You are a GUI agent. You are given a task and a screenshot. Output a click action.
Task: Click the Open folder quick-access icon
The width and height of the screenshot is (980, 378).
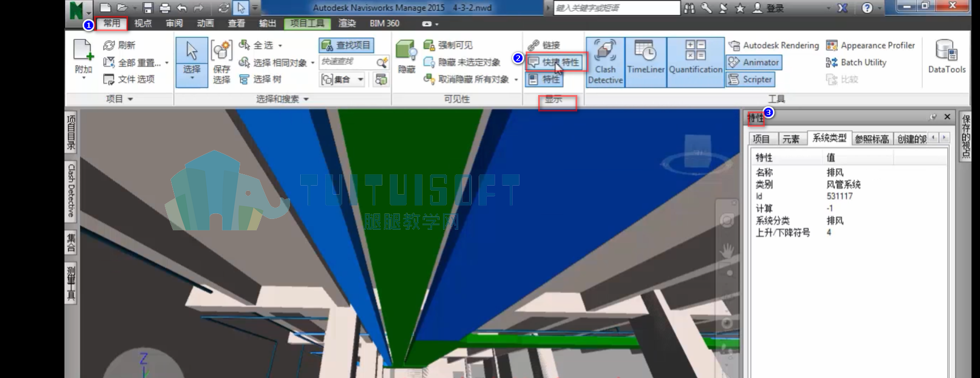tap(122, 8)
